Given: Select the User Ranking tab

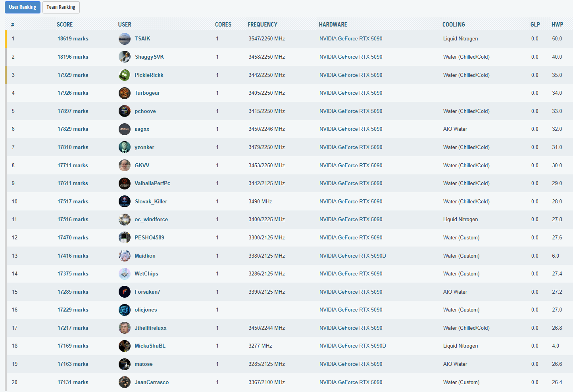Looking at the screenshot, I should click(x=23, y=7).
